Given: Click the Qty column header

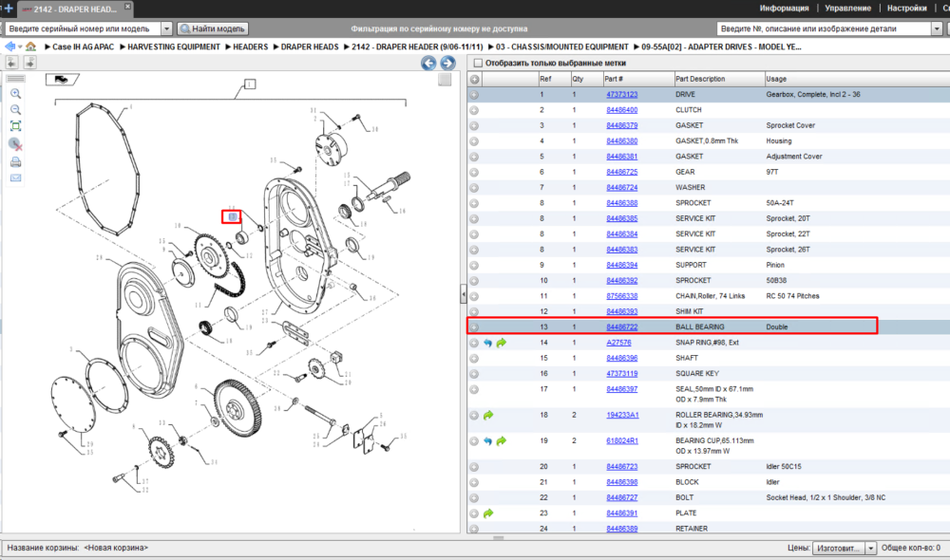Looking at the screenshot, I should pyautogui.click(x=586, y=80).
